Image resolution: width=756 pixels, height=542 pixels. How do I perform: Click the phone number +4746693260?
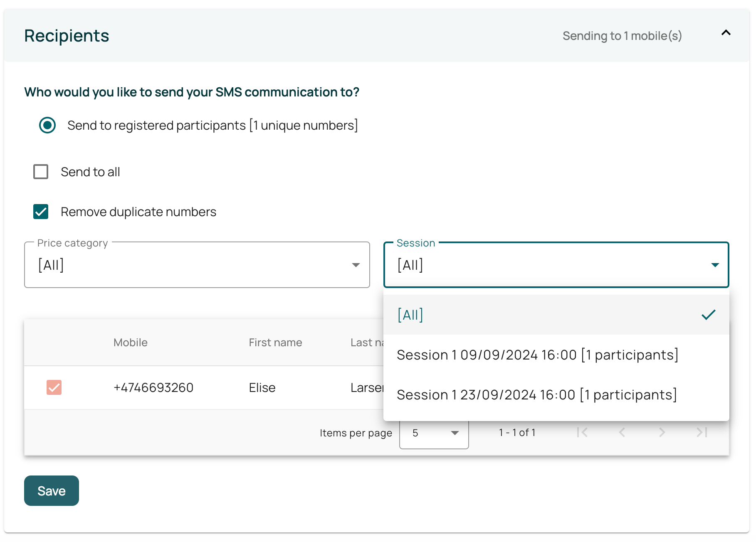[153, 387]
